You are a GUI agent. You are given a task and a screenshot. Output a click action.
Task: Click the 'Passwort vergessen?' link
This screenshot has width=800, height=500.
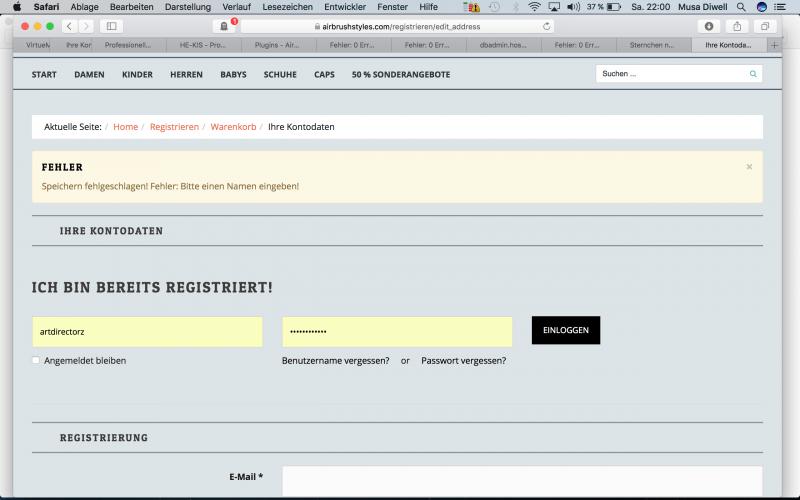463,360
